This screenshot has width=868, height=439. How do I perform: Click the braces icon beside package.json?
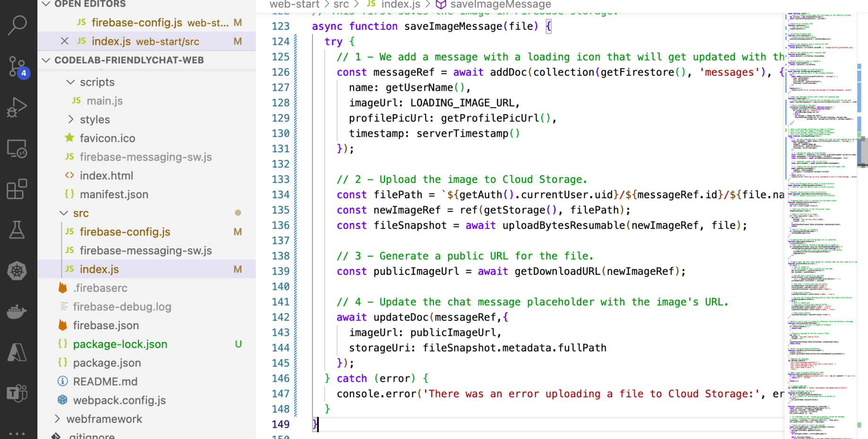[62, 362]
